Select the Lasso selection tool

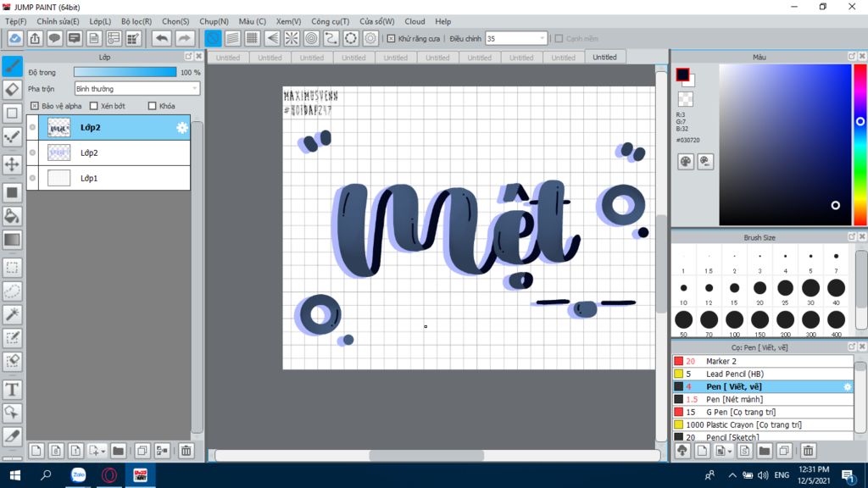tap(12, 291)
